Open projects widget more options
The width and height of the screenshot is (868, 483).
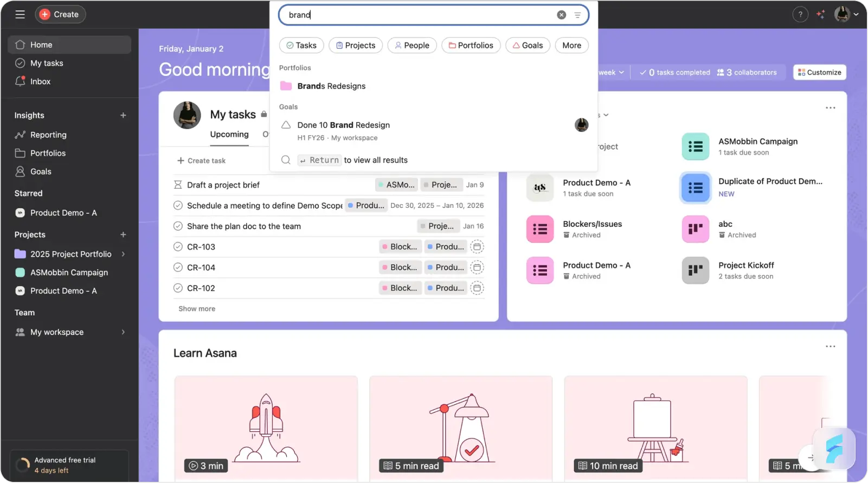click(x=831, y=108)
